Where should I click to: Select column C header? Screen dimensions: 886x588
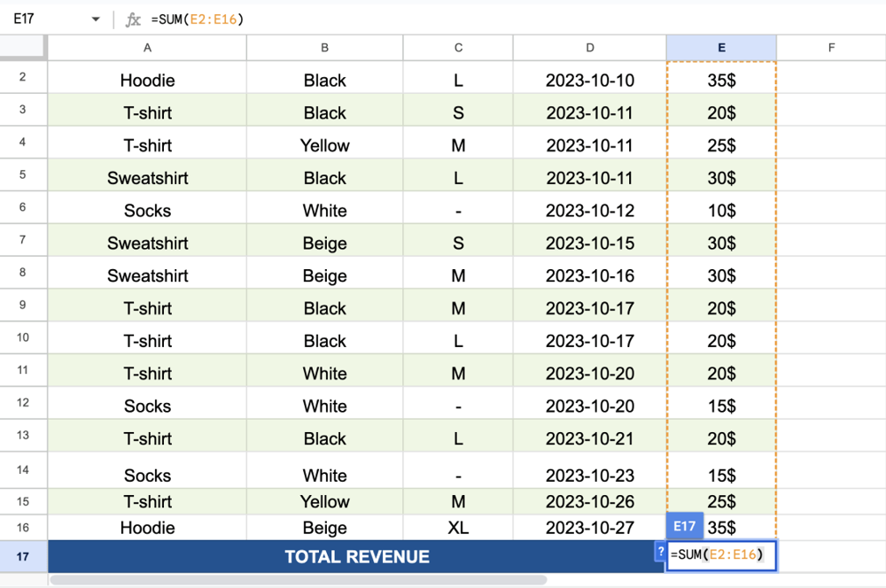click(x=458, y=48)
